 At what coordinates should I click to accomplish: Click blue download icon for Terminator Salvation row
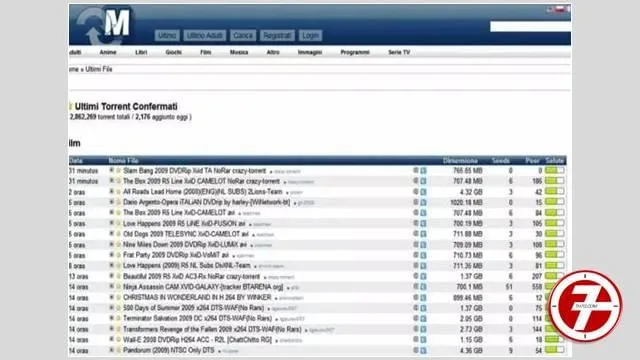(423, 319)
